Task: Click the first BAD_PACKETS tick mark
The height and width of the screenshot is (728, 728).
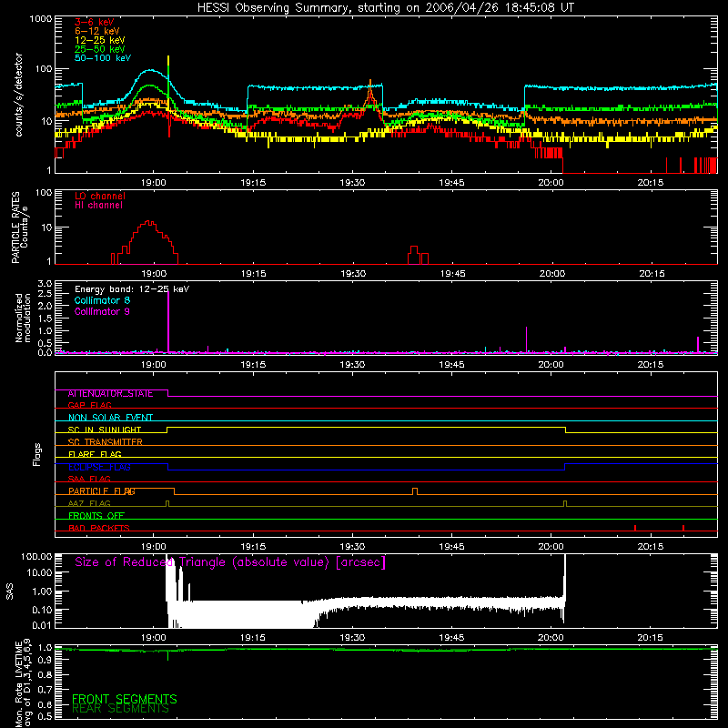Action: (x=634, y=528)
